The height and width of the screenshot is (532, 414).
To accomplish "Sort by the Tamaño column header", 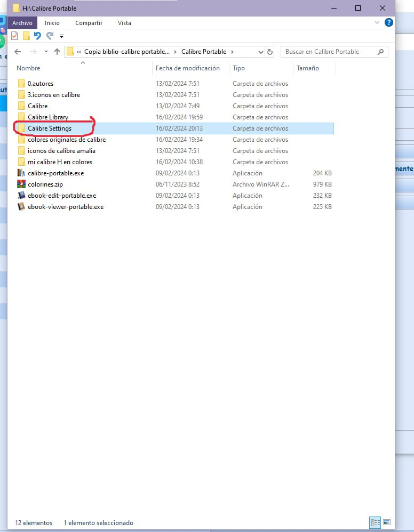I will pyautogui.click(x=308, y=68).
